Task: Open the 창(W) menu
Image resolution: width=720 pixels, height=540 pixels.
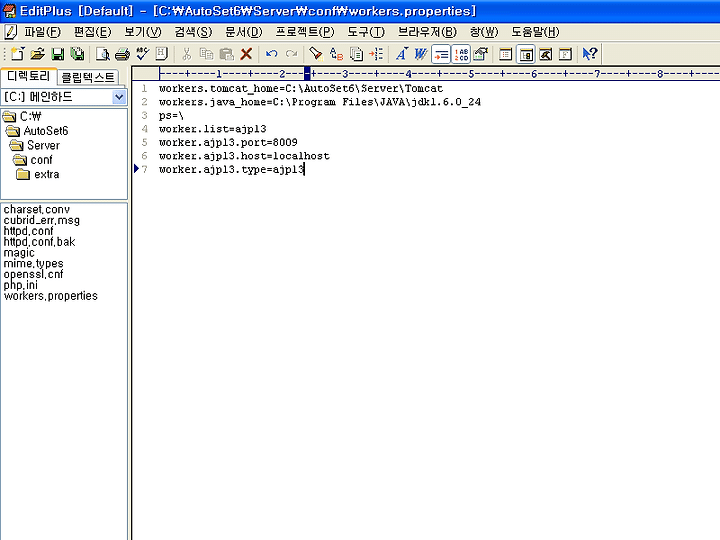Action: (484, 32)
